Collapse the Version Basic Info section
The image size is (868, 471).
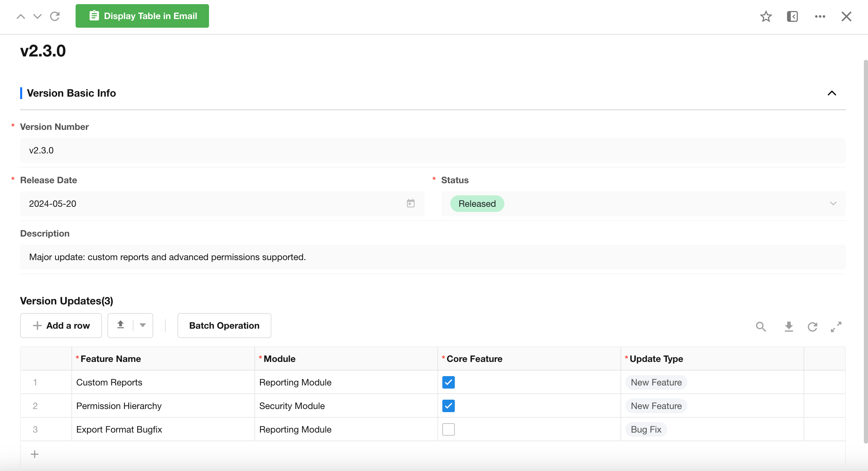pyautogui.click(x=832, y=93)
